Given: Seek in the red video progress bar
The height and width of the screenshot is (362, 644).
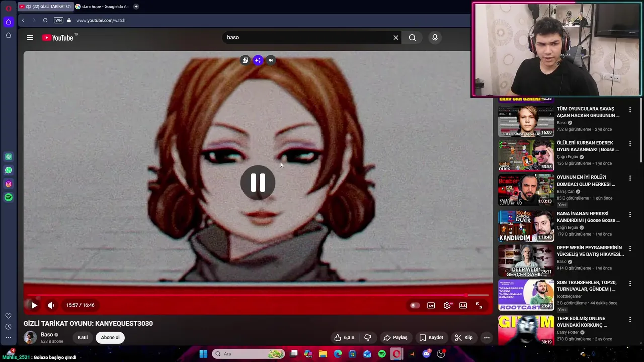Looking at the screenshot, I should click(258, 295).
